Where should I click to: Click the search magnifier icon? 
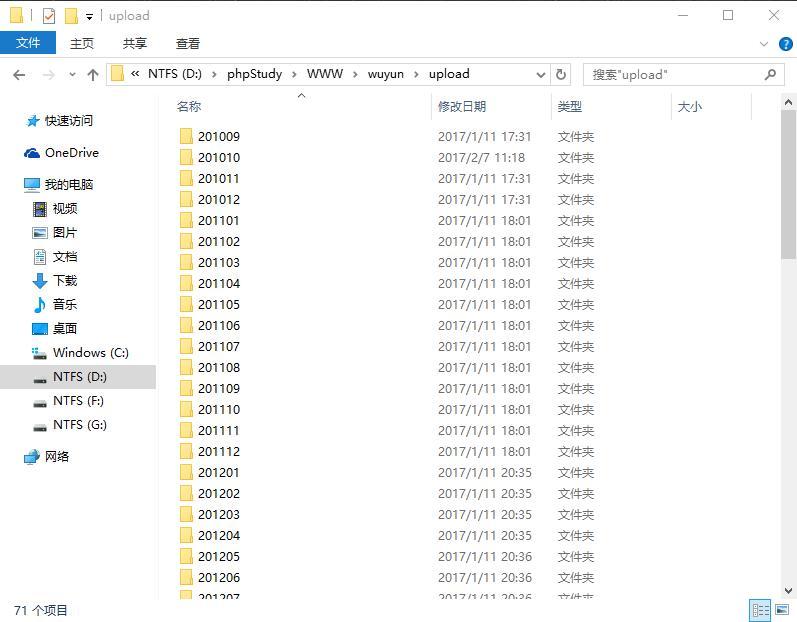(x=770, y=75)
